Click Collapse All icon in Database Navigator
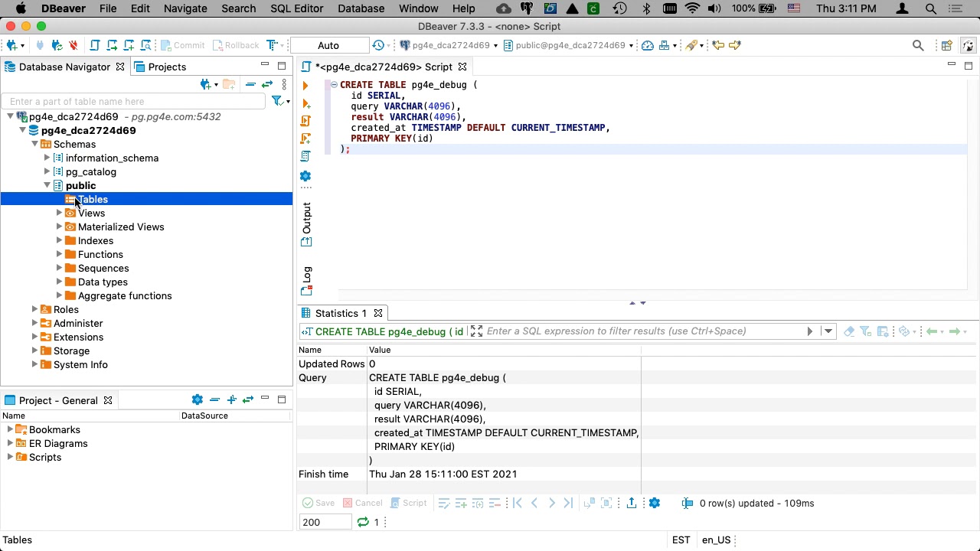Image resolution: width=980 pixels, height=551 pixels. [250, 84]
